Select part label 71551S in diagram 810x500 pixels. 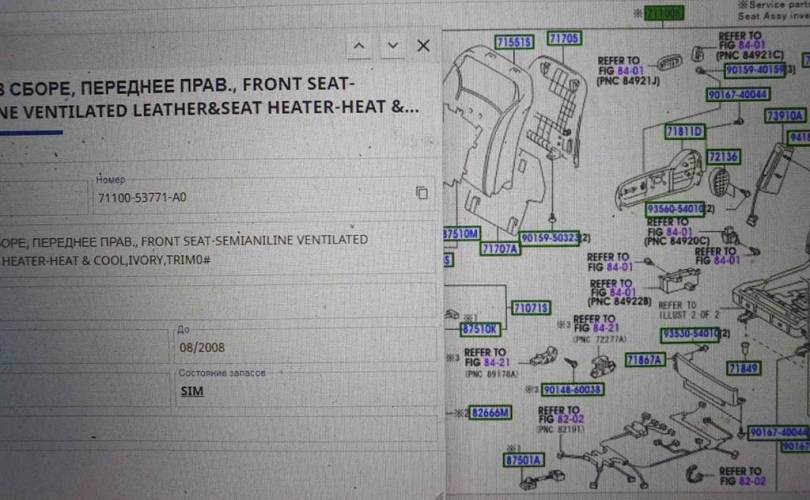[x=514, y=42]
